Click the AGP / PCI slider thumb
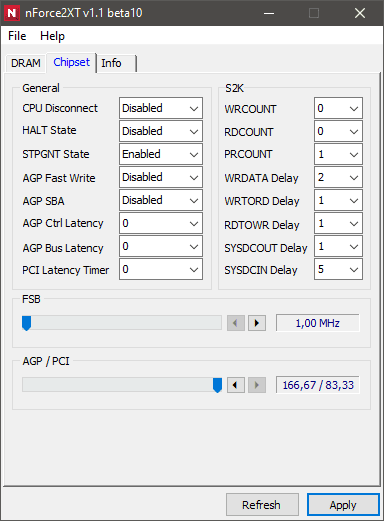Screen dimensions: 384x521 click(217, 385)
